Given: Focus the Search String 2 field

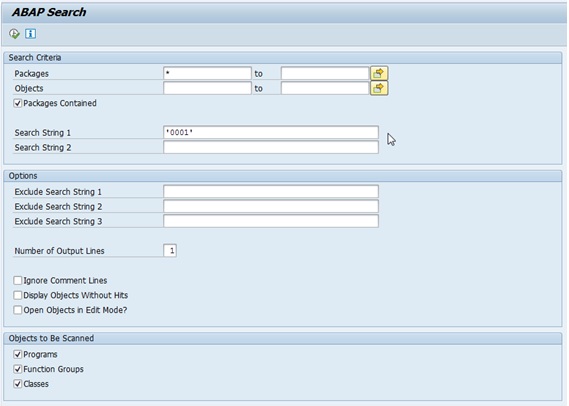Looking at the screenshot, I should point(271,147).
